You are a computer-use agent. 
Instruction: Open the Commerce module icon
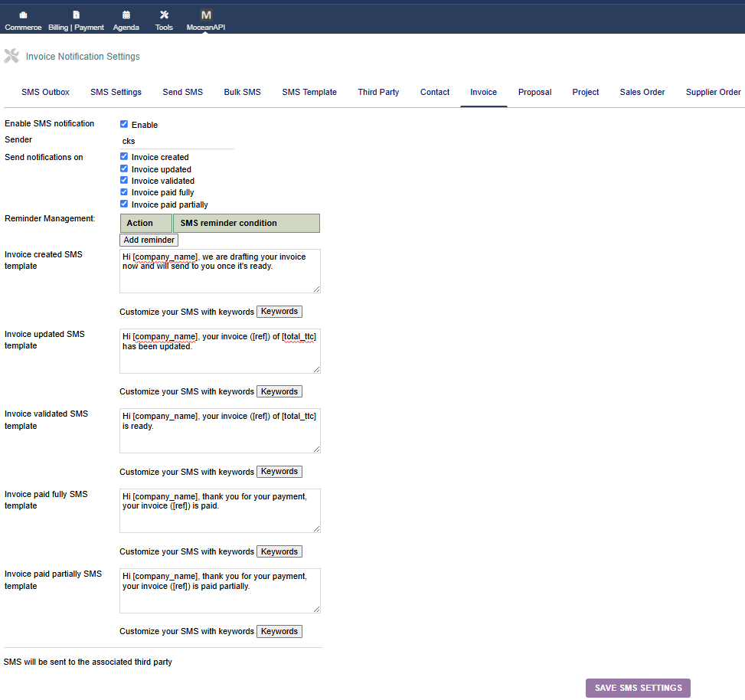[23, 15]
